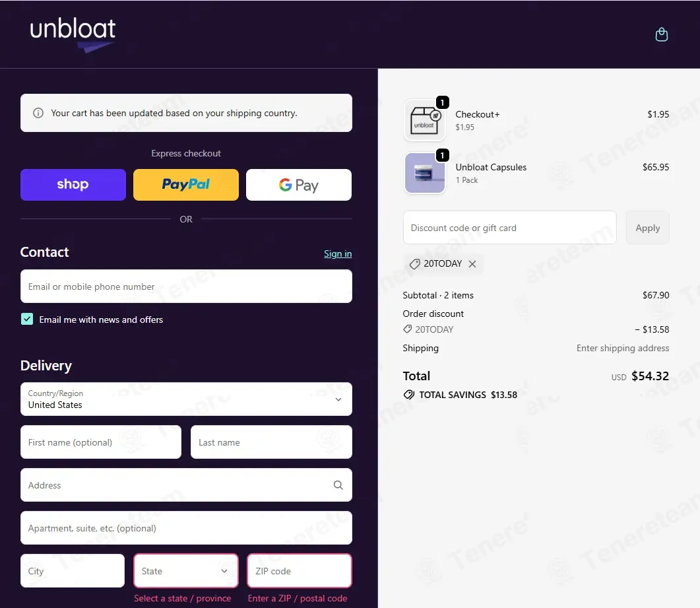The height and width of the screenshot is (608, 700).
Task: Click the info icon in cart notice
Action: [38, 113]
